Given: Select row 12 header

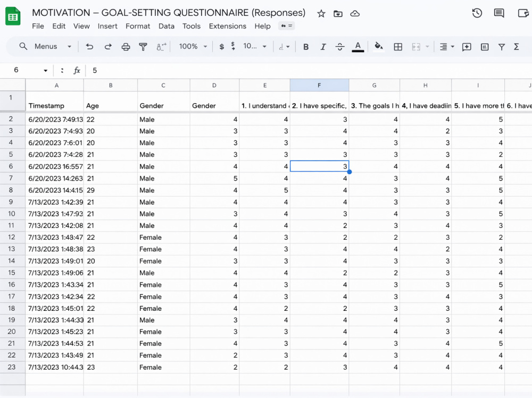Looking at the screenshot, I should click(x=13, y=238).
